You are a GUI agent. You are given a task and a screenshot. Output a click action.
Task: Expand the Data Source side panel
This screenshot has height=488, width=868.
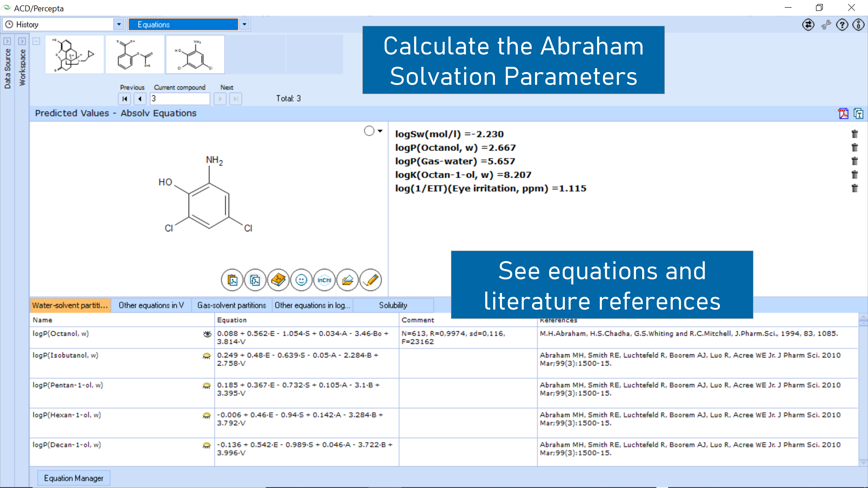coord(7,41)
